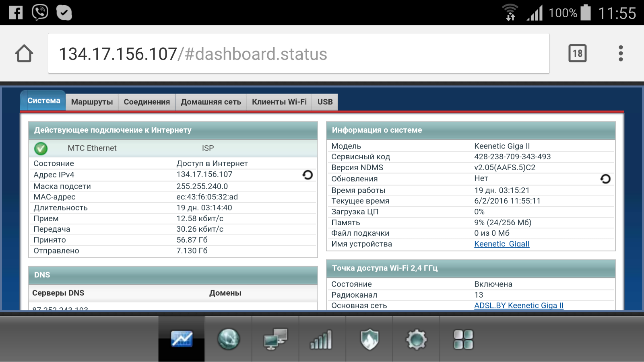Open the system monitor chart icon in bottom bar
Viewport: 644px width, 362px height.
point(182,339)
